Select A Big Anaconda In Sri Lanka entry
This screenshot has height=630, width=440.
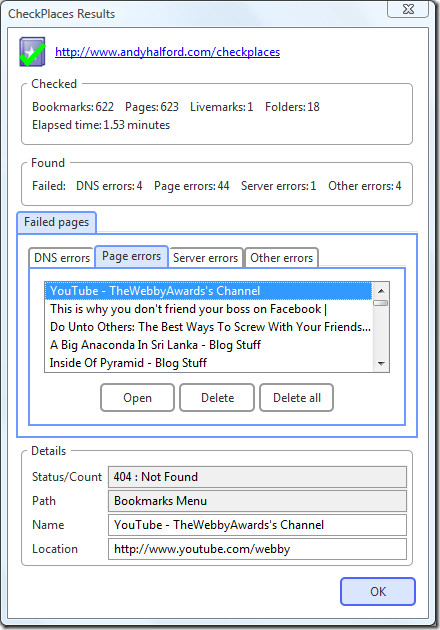pyautogui.click(x=209, y=345)
